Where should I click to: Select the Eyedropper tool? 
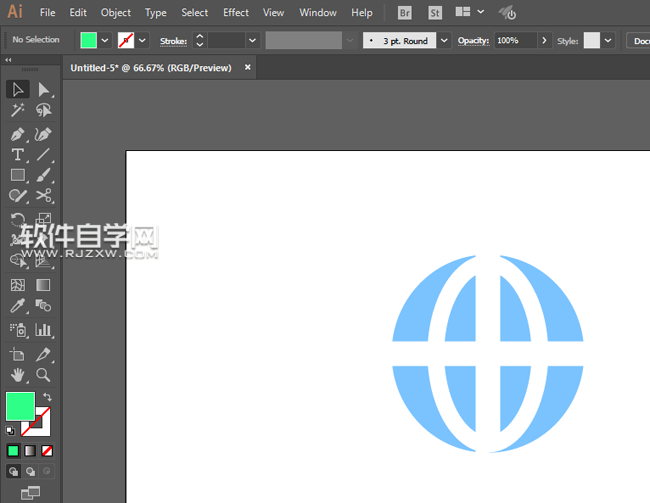(18, 307)
